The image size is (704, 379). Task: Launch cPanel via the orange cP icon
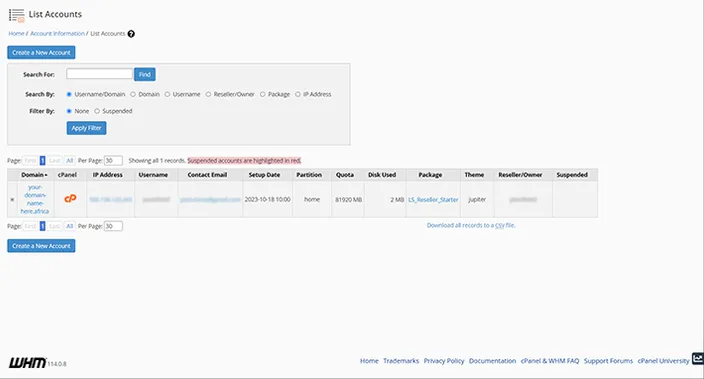[70, 198]
